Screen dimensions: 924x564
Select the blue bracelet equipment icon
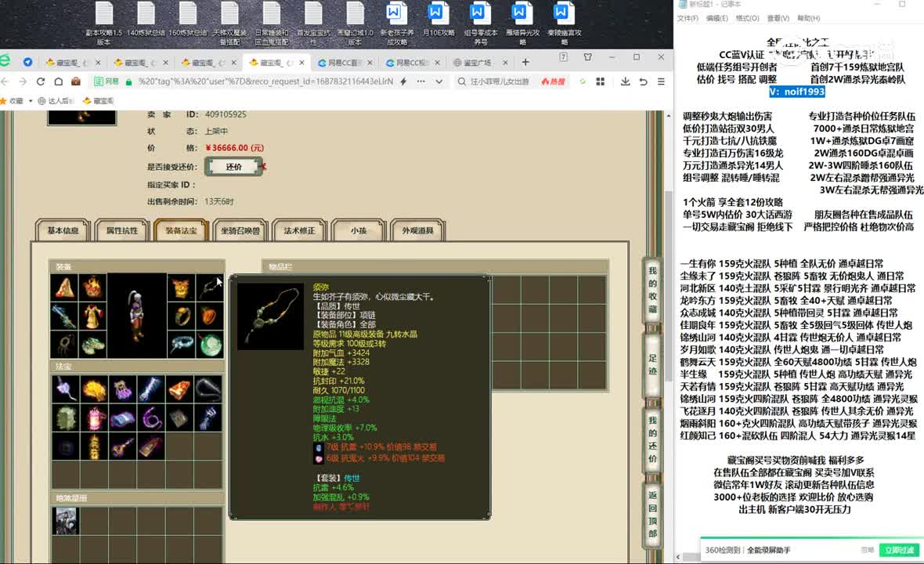pyautogui.click(x=181, y=345)
